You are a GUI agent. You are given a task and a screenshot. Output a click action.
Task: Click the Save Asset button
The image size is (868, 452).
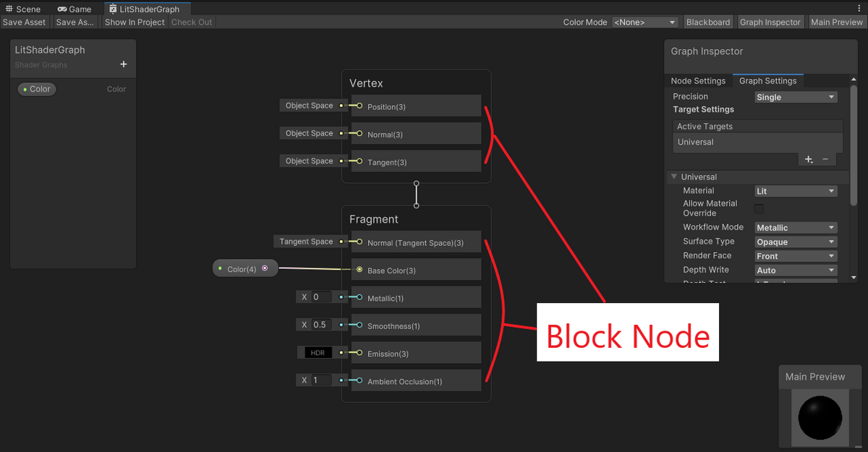(25, 22)
